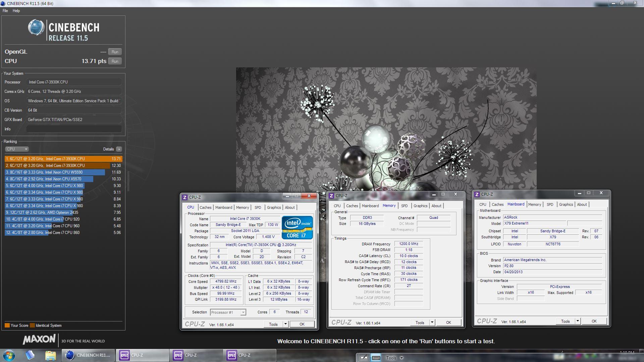Open CPU tab in Memory CPU-Z window
This screenshot has height=362, width=644.
(337, 206)
